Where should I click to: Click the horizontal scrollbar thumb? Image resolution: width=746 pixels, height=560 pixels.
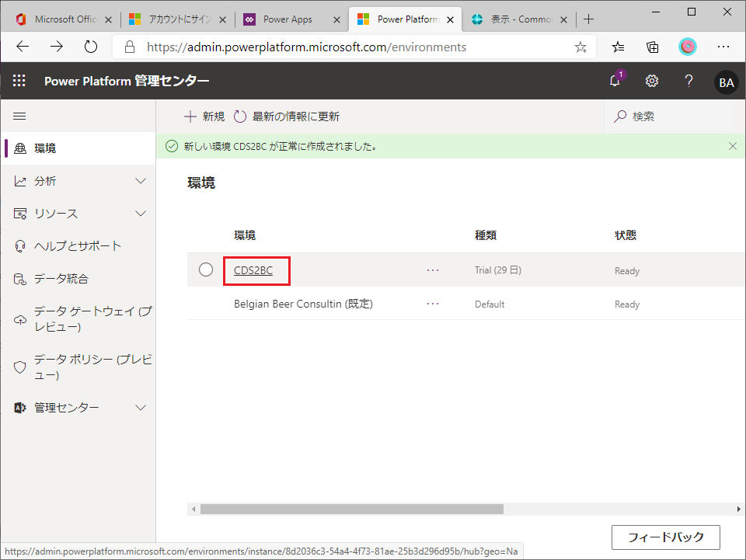click(x=351, y=510)
